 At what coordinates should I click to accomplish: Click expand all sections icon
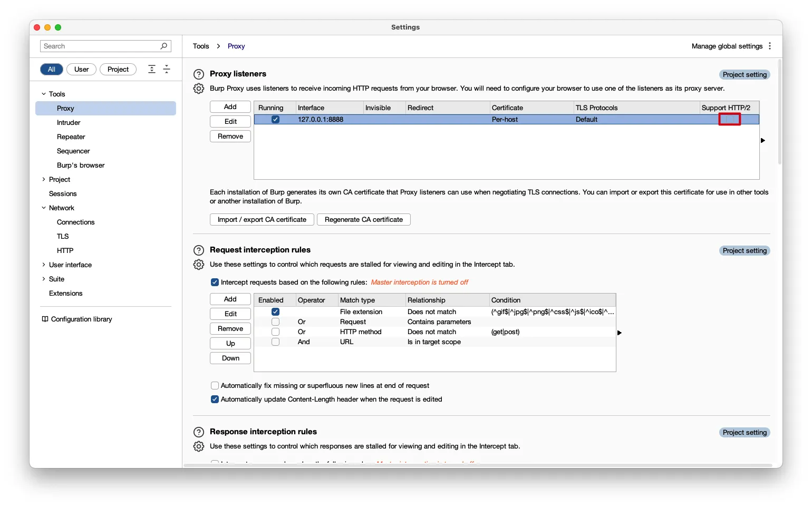tap(152, 69)
